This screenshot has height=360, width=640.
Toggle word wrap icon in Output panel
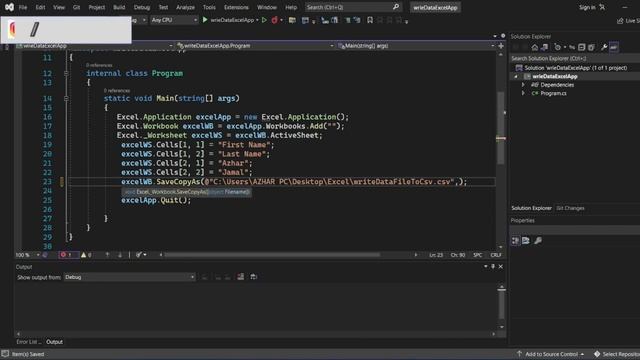point(253,277)
